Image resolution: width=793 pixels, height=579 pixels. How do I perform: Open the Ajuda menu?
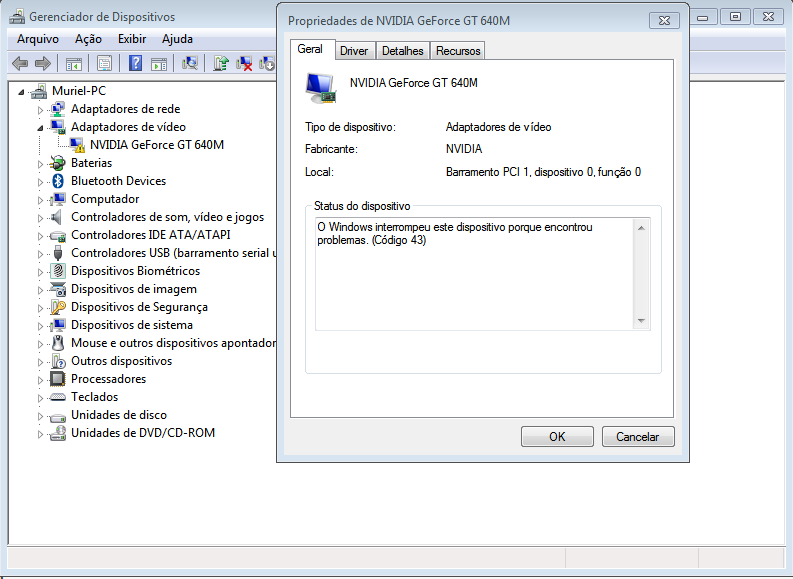click(x=177, y=39)
